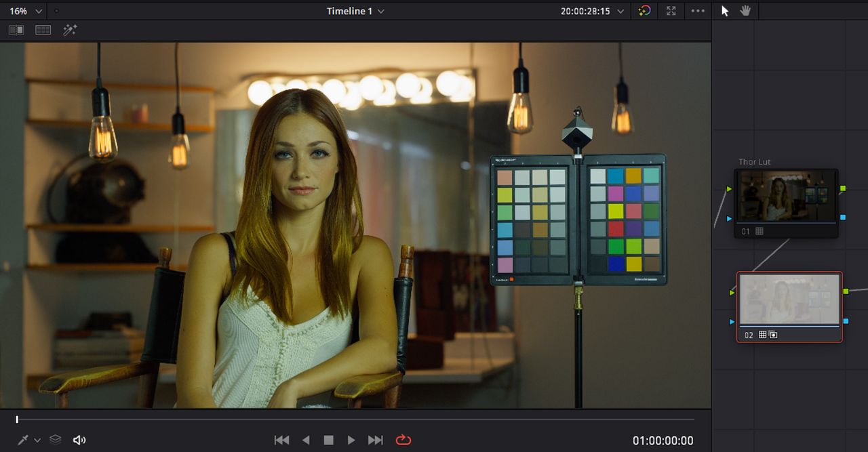This screenshot has width=868, height=452.
Task: Toggle the unmix layers icon
Action: point(56,440)
